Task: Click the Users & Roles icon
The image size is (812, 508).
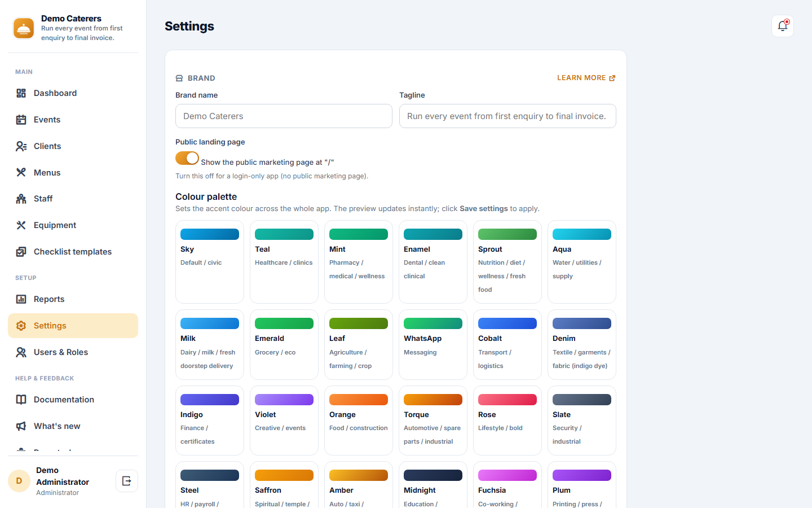Action: point(21,352)
